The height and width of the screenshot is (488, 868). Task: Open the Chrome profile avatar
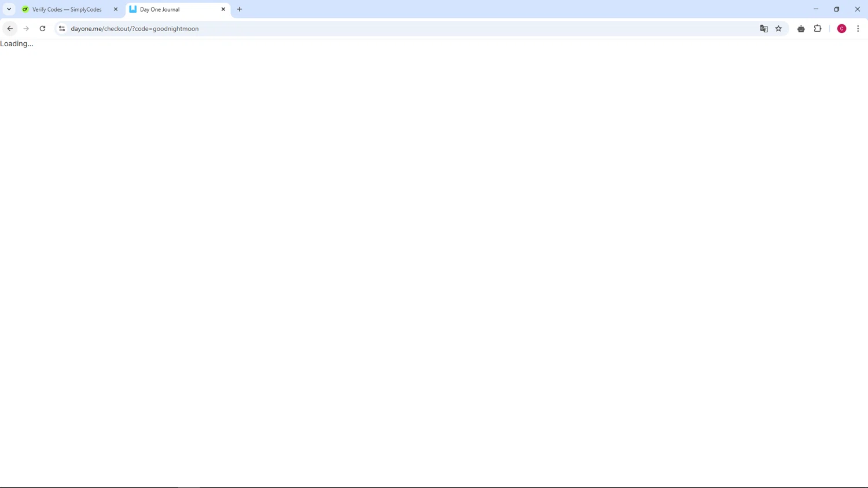coord(842,28)
